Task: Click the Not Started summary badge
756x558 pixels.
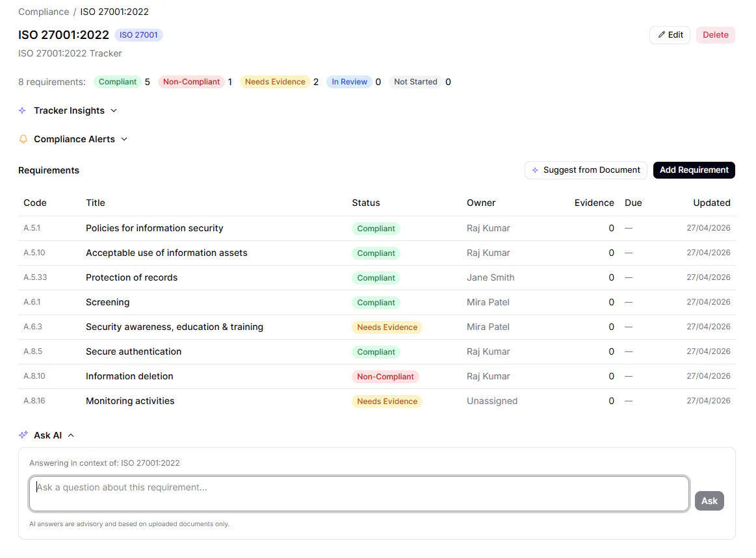Action: click(415, 82)
